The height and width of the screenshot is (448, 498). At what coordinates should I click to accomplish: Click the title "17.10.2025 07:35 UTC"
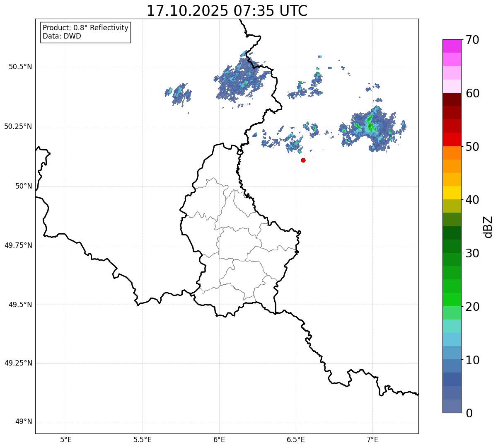[x=227, y=11]
